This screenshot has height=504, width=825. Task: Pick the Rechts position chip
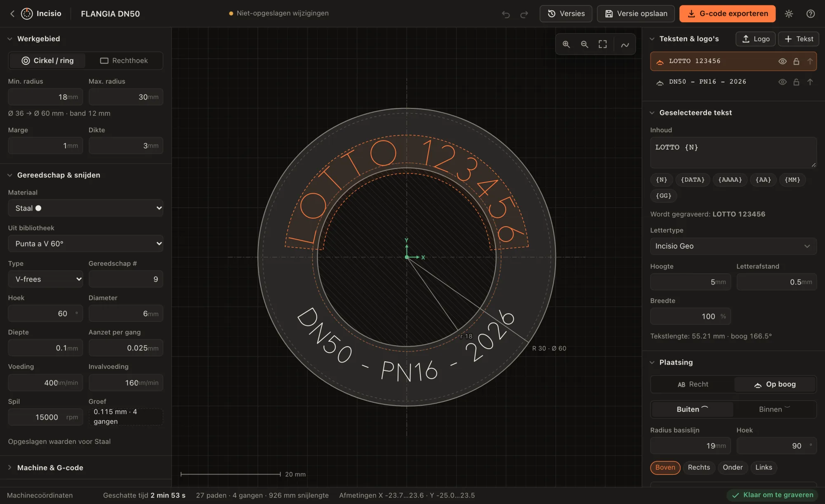(699, 467)
